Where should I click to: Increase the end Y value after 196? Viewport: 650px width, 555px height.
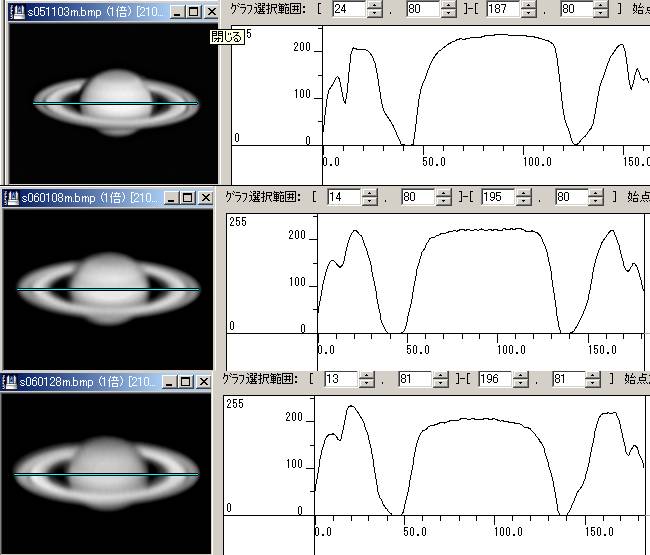tap(593, 375)
